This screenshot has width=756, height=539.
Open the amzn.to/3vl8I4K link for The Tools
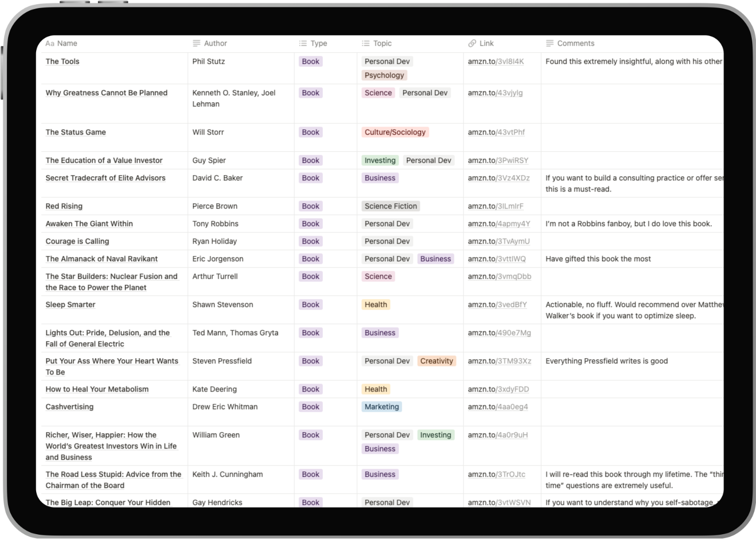point(496,62)
